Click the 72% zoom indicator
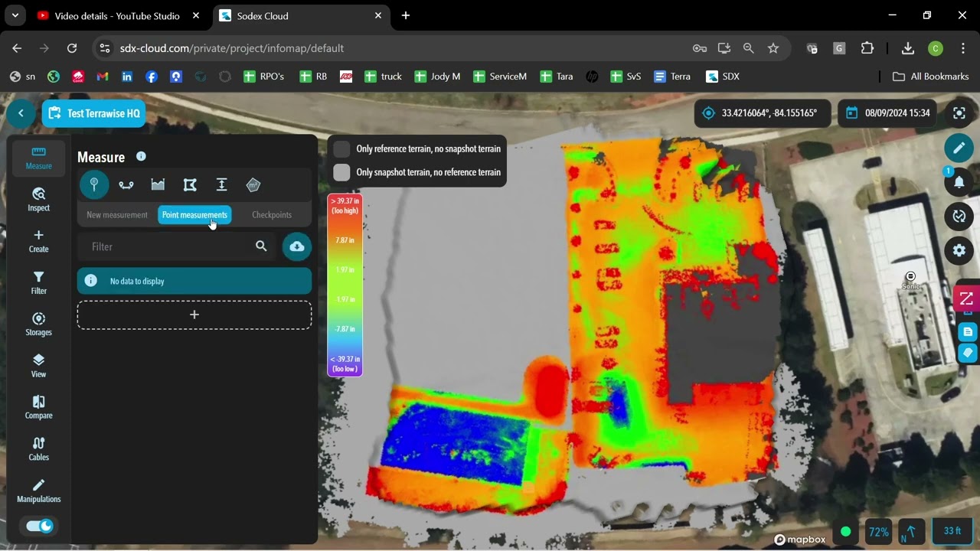 click(879, 531)
